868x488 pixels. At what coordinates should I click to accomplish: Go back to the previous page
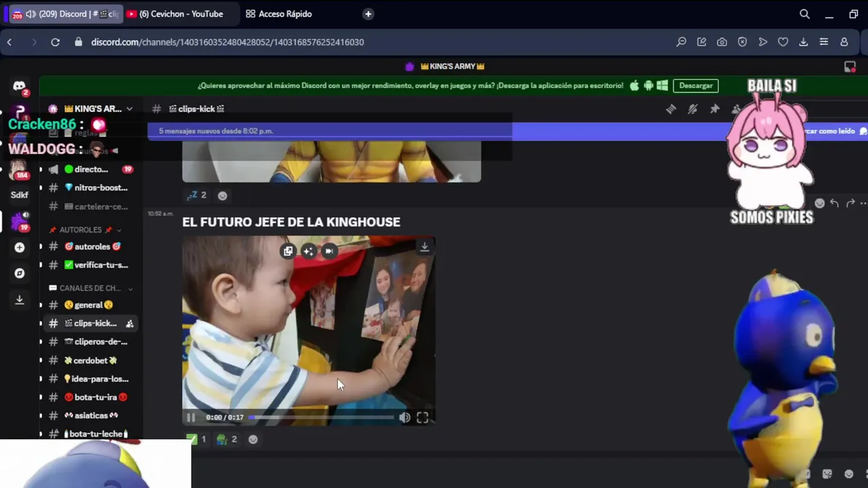9,42
